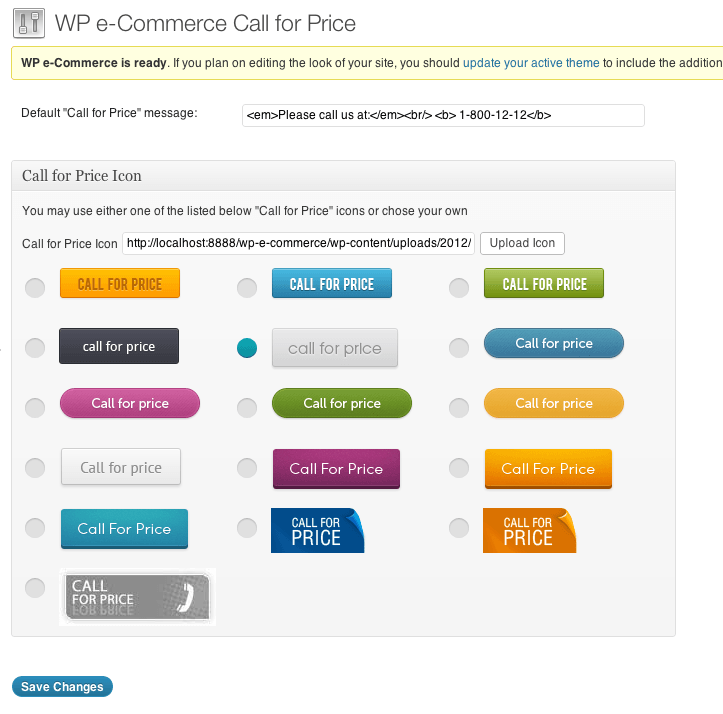This screenshot has width=723, height=714.
Task: Click the green CALL FOR PRICE banner icon
Action: pos(544,283)
